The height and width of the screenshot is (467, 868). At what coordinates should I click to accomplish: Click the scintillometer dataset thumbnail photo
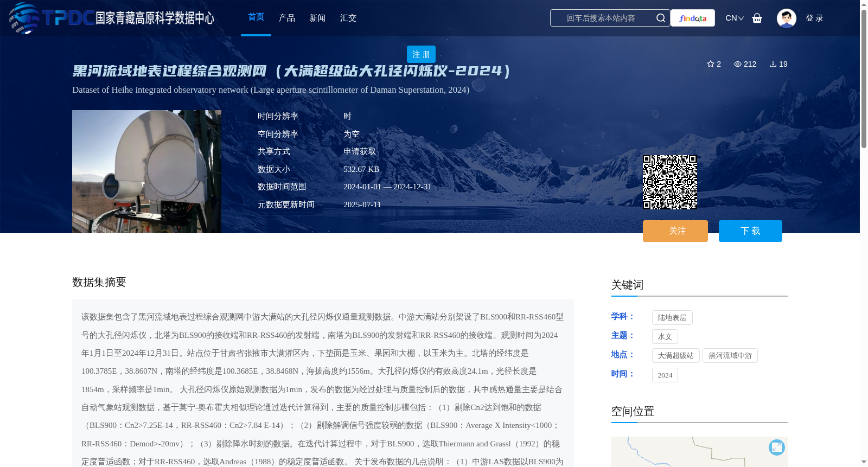pyautogui.click(x=146, y=171)
